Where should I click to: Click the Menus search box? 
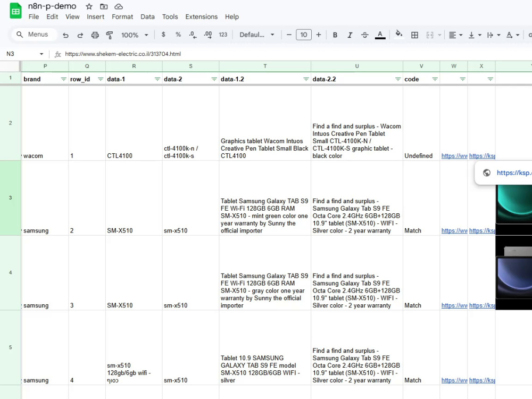click(34, 35)
